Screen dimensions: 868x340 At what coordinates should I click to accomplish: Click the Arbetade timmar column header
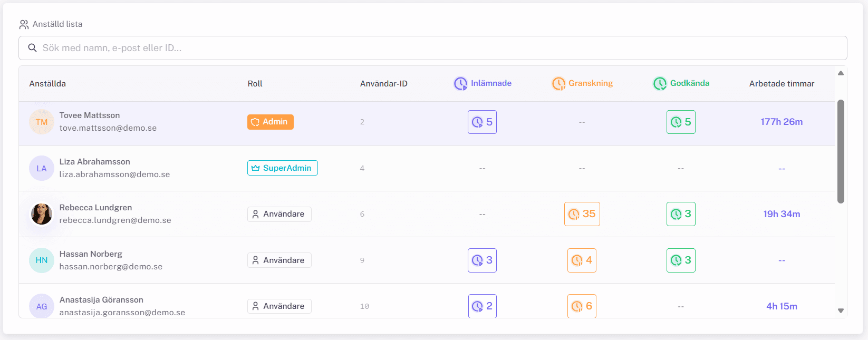782,84
